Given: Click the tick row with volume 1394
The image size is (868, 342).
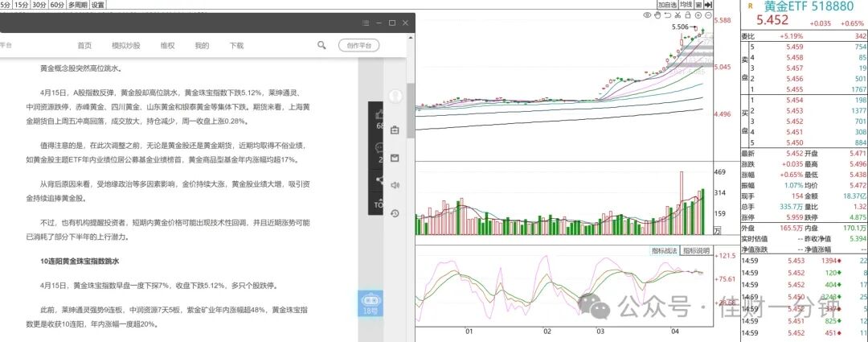Looking at the screenshot, I should tap(805, 261).
